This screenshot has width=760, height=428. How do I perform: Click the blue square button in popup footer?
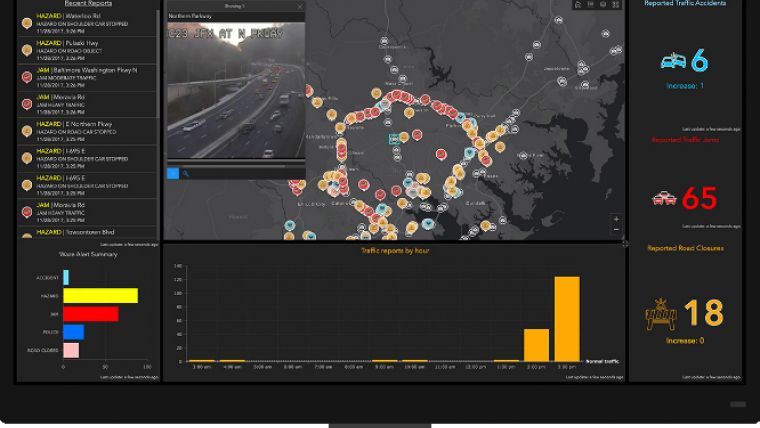[173, 173]
